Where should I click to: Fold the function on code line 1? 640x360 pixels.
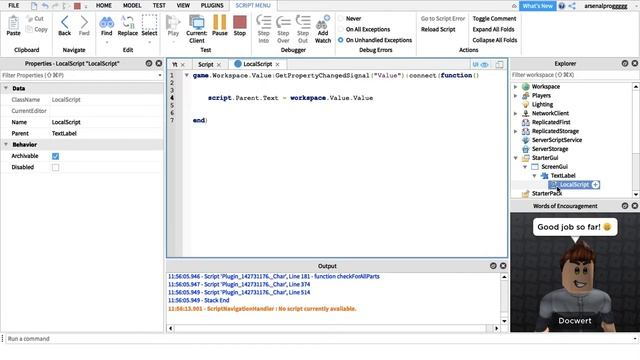(x=187, y=76)
